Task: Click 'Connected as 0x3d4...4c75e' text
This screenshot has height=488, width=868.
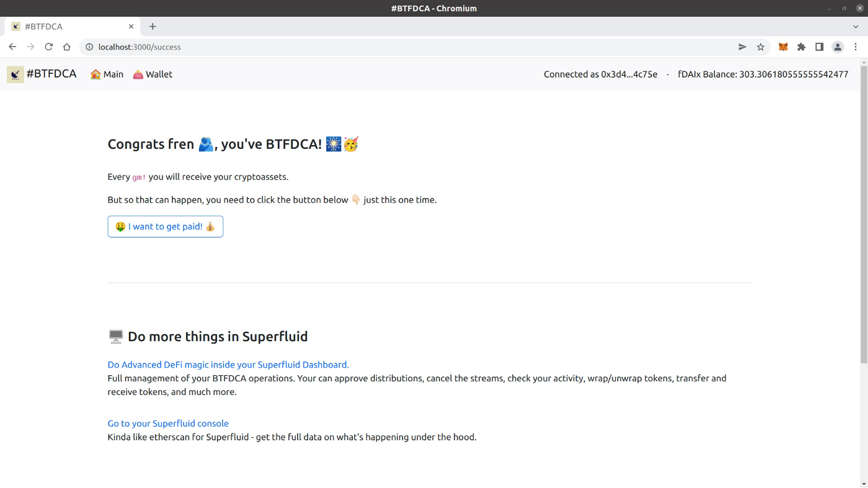Action: tap(601, 74)
